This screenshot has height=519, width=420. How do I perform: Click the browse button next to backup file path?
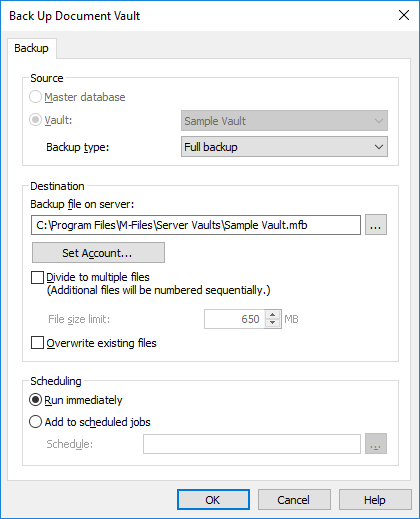tap(376, 225)
